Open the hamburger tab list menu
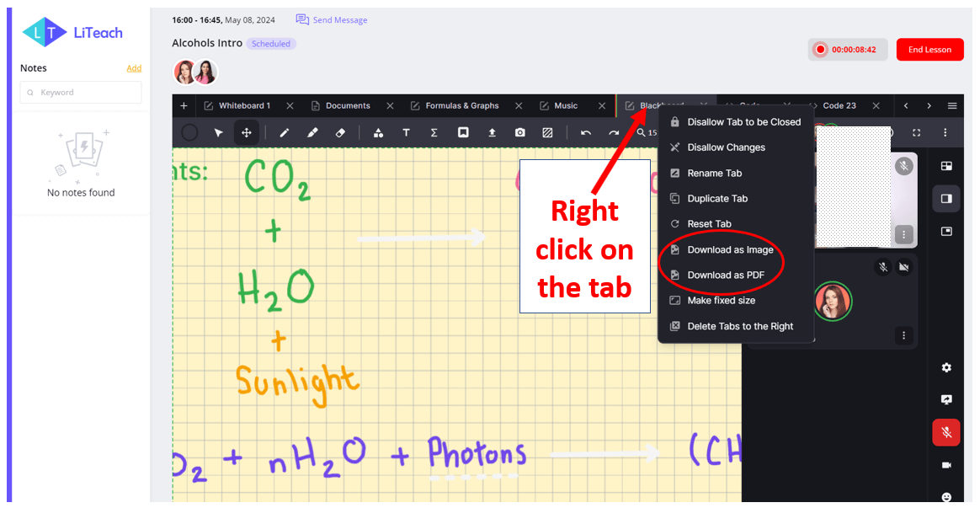The image size is (980, 508). 952,106
